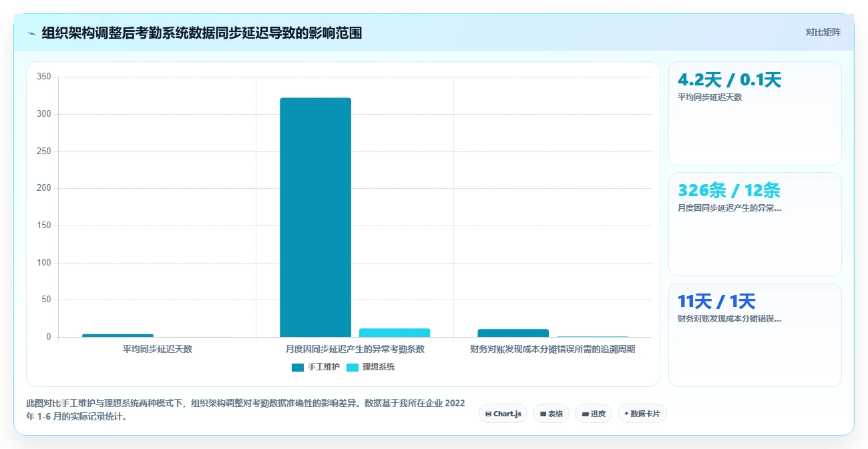
Task: Select the 进度 chip
Action: click(x=593, y=414)
